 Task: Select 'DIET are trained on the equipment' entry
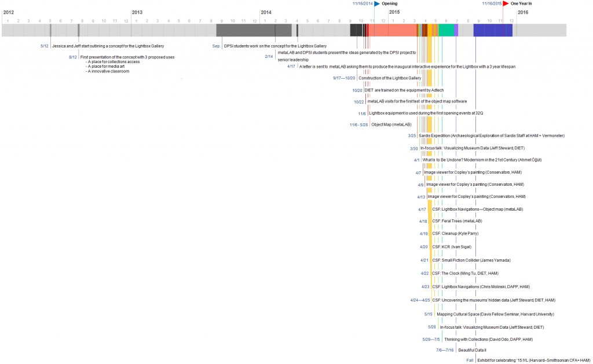[x=404, y=90]
